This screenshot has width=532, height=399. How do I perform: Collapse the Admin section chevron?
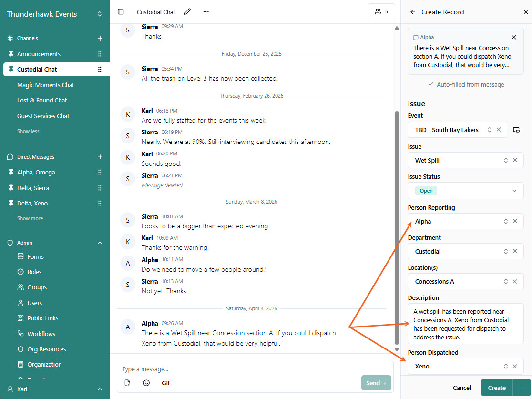tap(100, 243)
